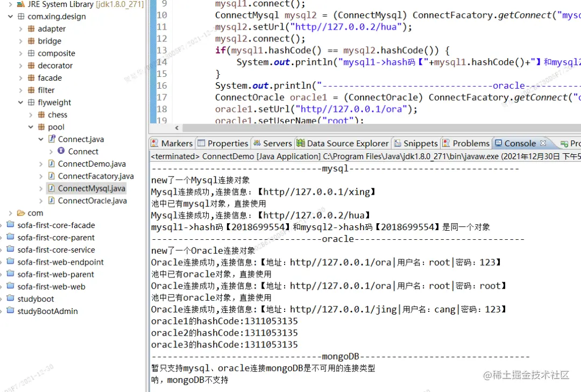Image resolution: width=581 pixels, height=392 pixels.
Task: Select the sofa-first-web-parent project
Action: point(55,274)
